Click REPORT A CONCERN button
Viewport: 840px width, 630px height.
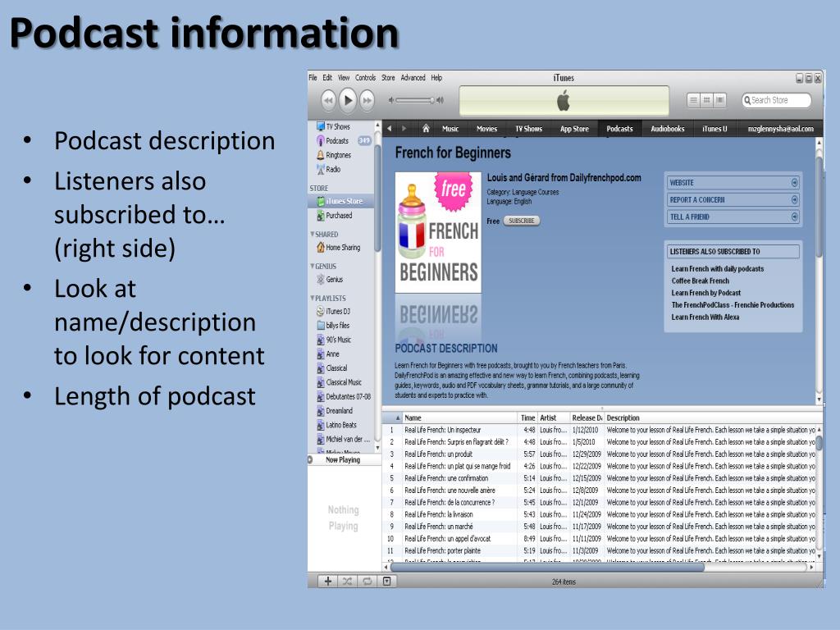tap(733, 200)
